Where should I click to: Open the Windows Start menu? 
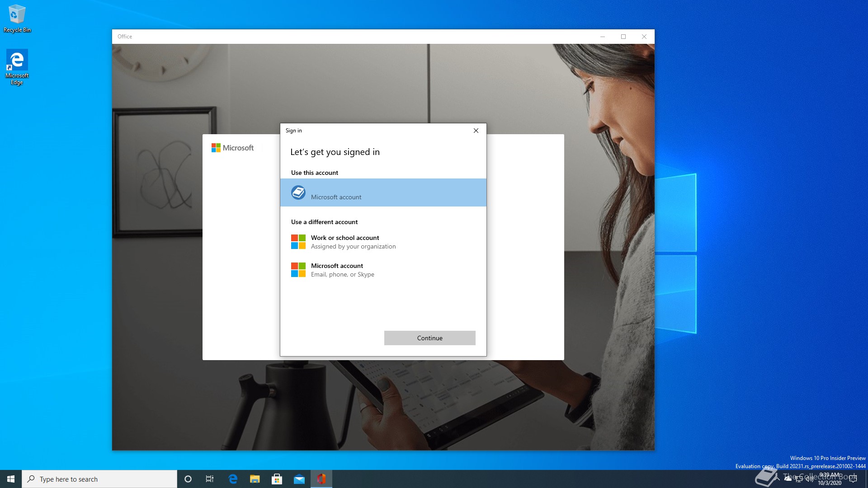coord(11,479)
